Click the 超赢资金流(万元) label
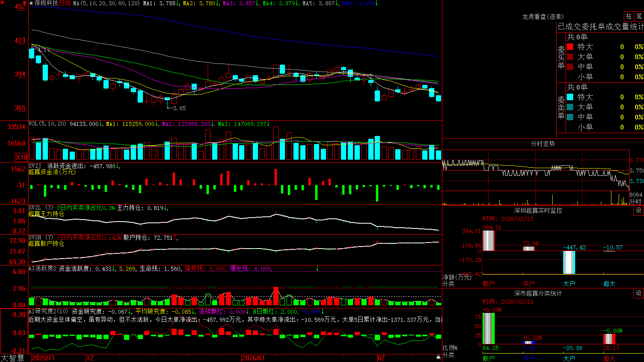 coord(52,172)
